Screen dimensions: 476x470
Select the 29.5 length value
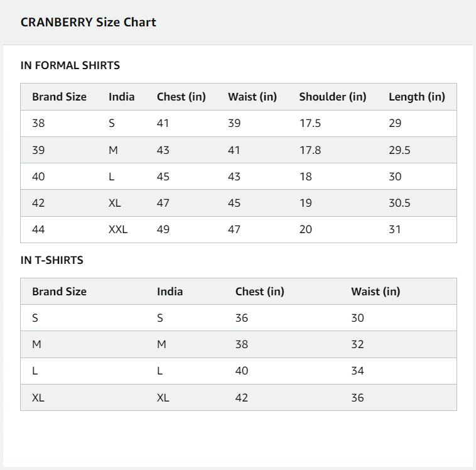(x=399, y=150)
